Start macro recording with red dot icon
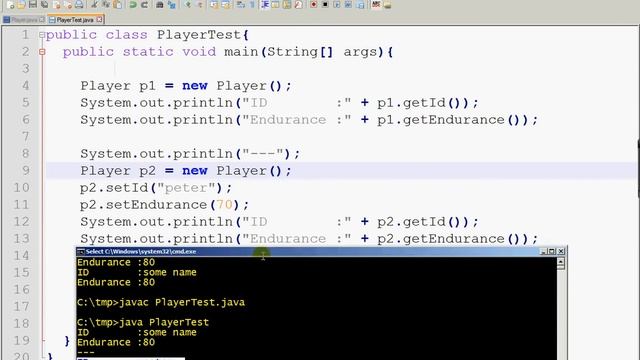This screenshot has height=360, width=640. tap(314, 4)
